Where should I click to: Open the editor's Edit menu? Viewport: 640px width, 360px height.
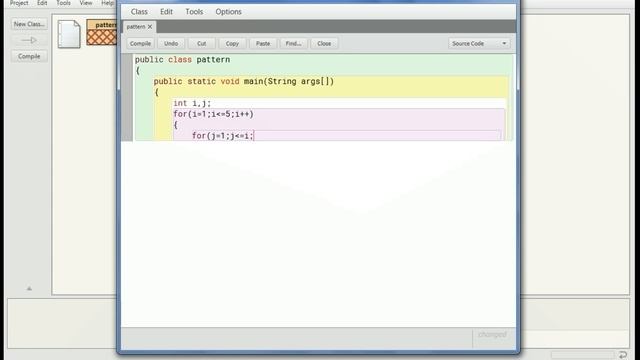click(x=166, y=12)
